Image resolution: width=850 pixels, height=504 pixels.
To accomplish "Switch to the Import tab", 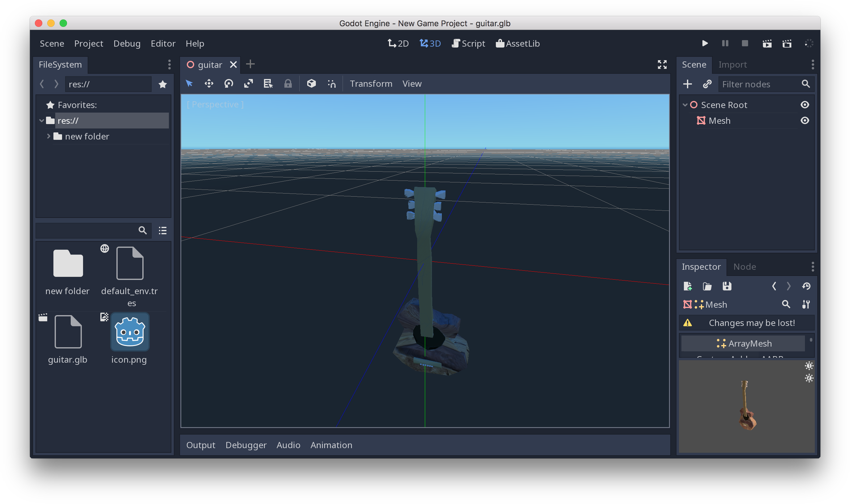I will point(732,65).
